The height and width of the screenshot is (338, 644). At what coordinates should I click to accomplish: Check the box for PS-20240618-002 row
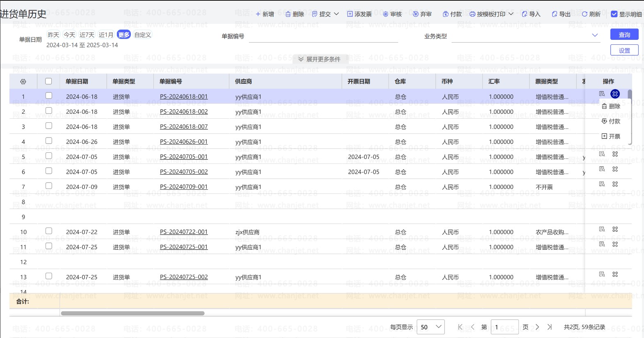49,110
